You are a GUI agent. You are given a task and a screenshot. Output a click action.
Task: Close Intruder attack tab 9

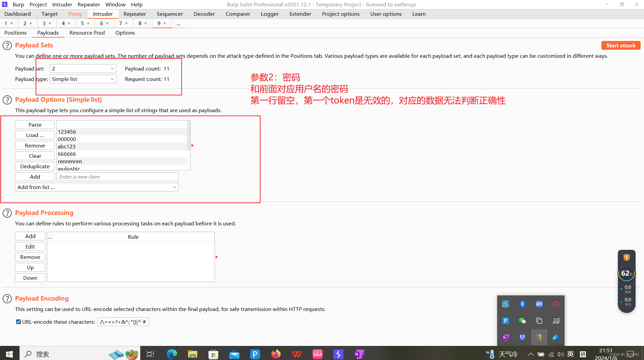tap(165, 23)
